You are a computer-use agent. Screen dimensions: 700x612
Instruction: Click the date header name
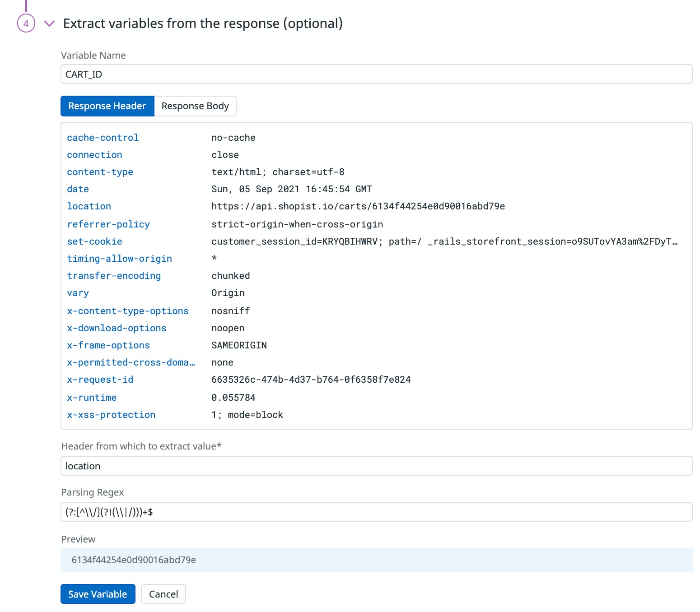click(x=77, y=189)
